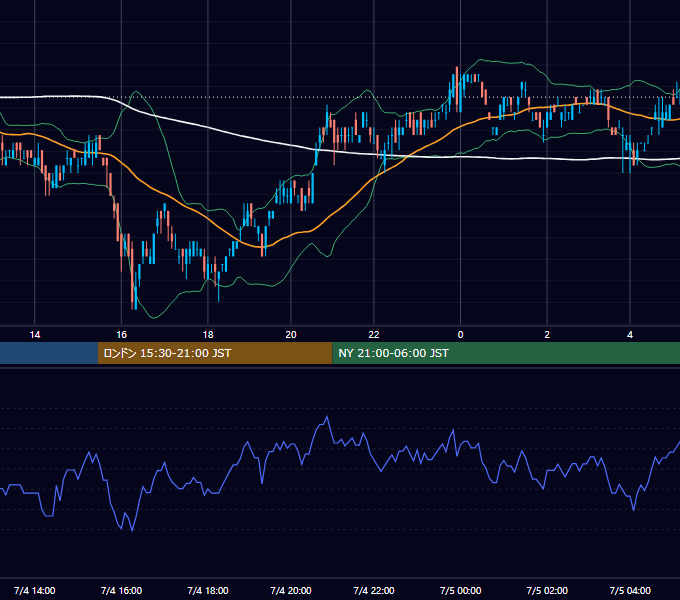The width and height of the screenshot is (680, 600).
Task: Click the 7/5 02:00 date label
Action: point(547,591)
